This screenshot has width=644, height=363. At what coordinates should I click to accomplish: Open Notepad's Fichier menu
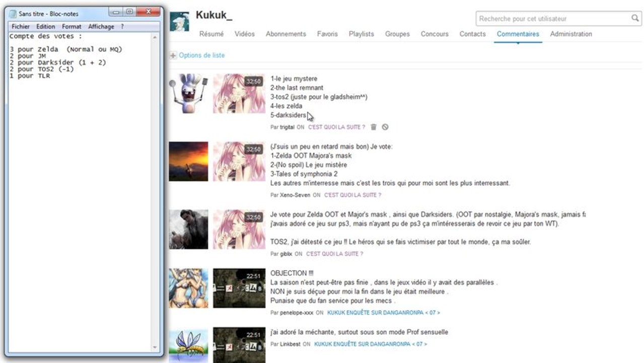point(21,27)
